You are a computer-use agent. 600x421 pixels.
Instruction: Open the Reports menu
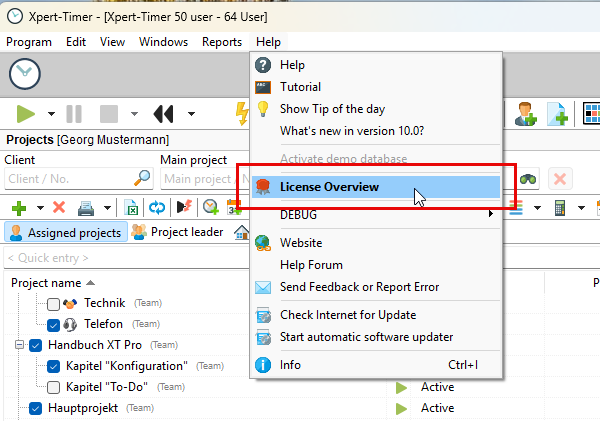click(221, 42)
